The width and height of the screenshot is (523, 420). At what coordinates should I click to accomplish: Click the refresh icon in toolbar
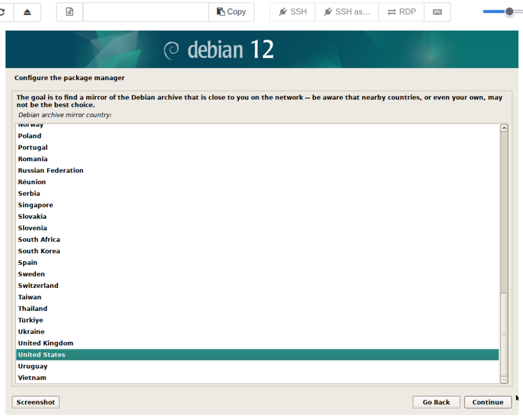[x=4, y=12]
